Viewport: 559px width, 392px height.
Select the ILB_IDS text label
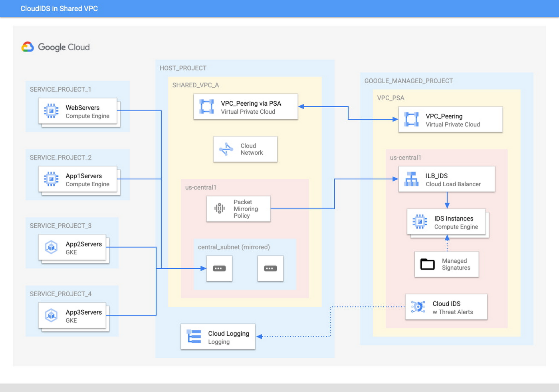(436, 176)
